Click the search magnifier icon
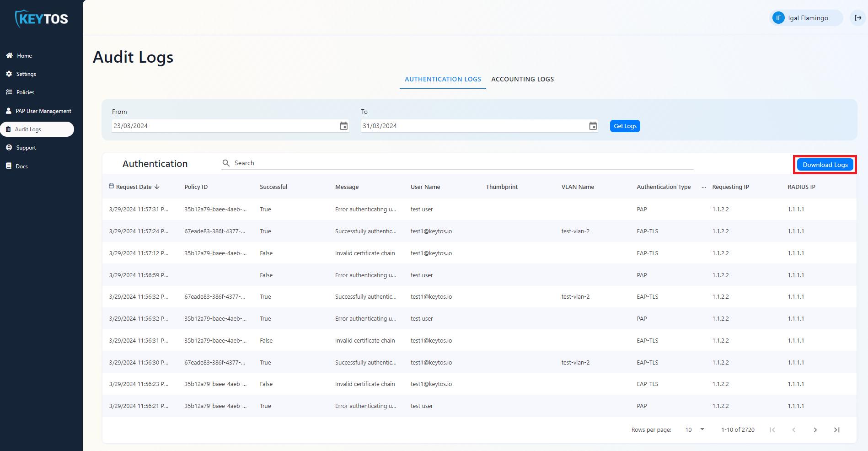Viewport: 868px width, 451px height. pos(226,163)
